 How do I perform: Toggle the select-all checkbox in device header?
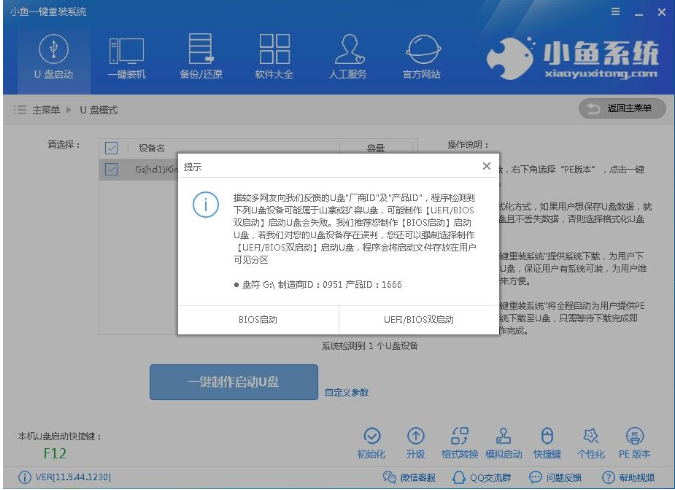[x=112, y=148]
